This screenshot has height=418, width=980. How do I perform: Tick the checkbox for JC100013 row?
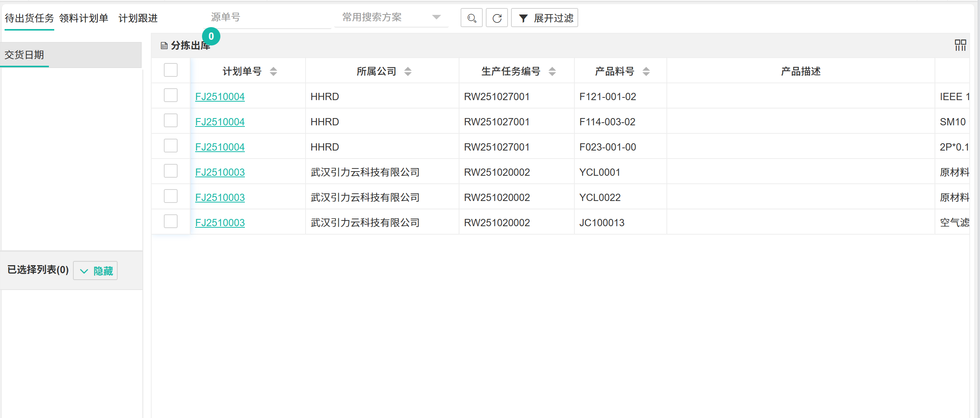[170, 222]
